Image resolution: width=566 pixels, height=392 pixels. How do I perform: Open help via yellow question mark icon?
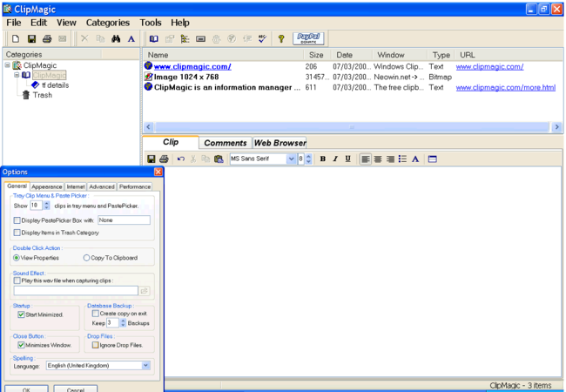click(281, 38)
